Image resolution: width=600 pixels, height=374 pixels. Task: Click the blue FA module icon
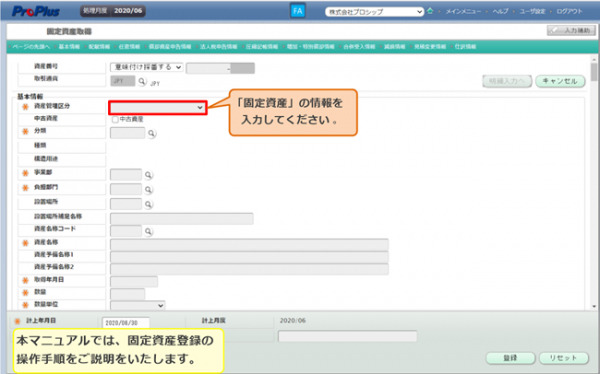(297, 11)
